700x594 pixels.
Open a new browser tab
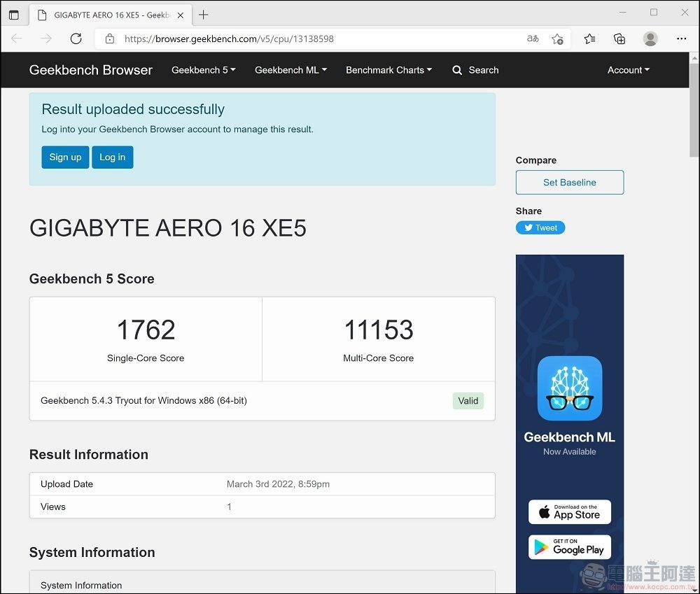point(203,15)
